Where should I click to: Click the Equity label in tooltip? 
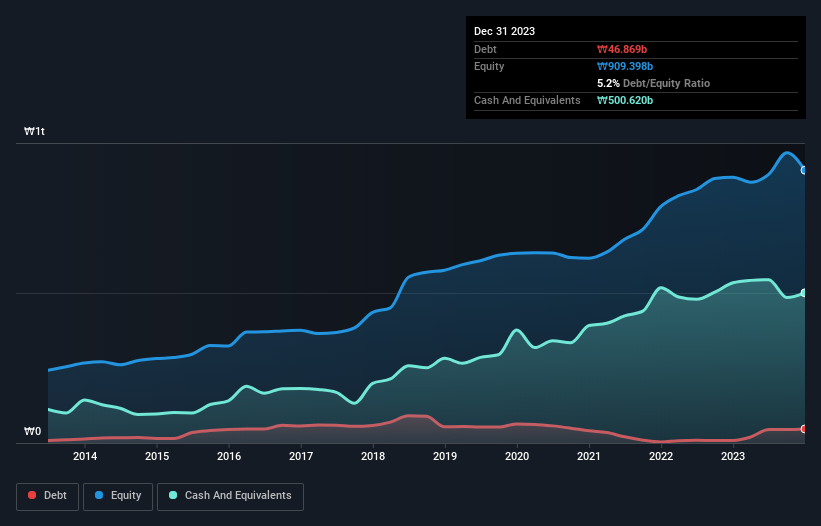click(489, 66)
